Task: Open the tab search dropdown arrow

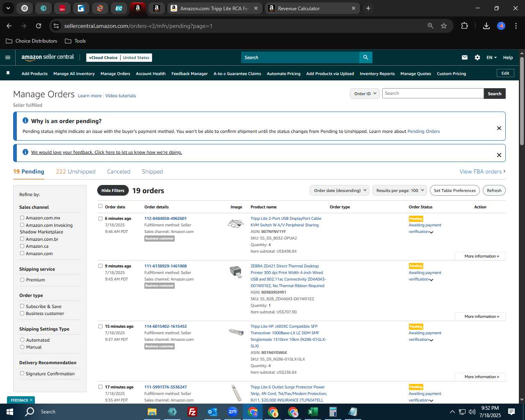Action: (8, 8)
